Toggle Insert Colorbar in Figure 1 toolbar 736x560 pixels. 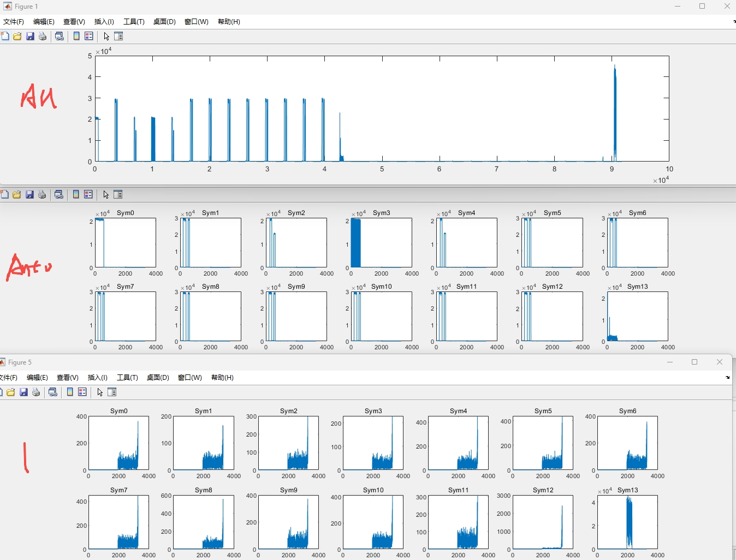pos(76,36)
